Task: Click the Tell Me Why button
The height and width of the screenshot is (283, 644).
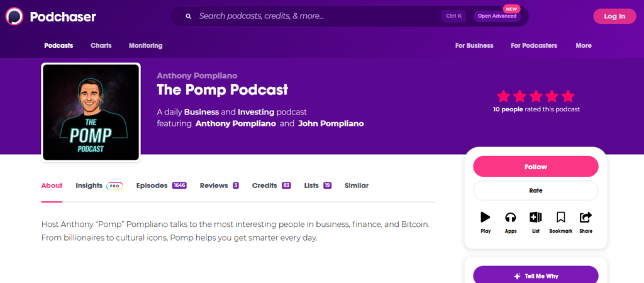Action: [x=536, y=275]
